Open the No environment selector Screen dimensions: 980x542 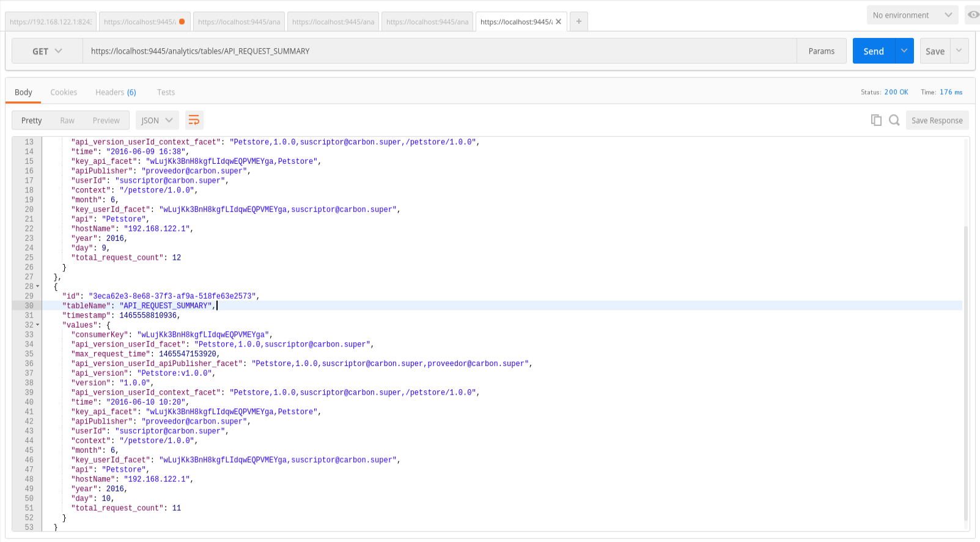tap(912, 15)
